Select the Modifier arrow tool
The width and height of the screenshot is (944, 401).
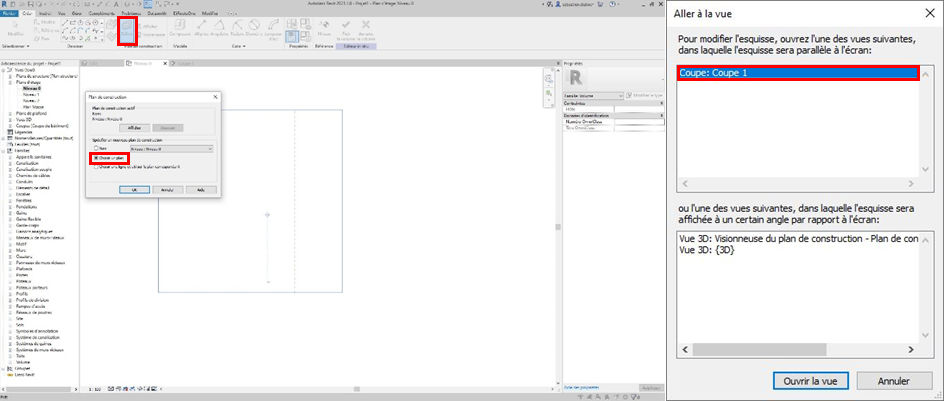14,31
